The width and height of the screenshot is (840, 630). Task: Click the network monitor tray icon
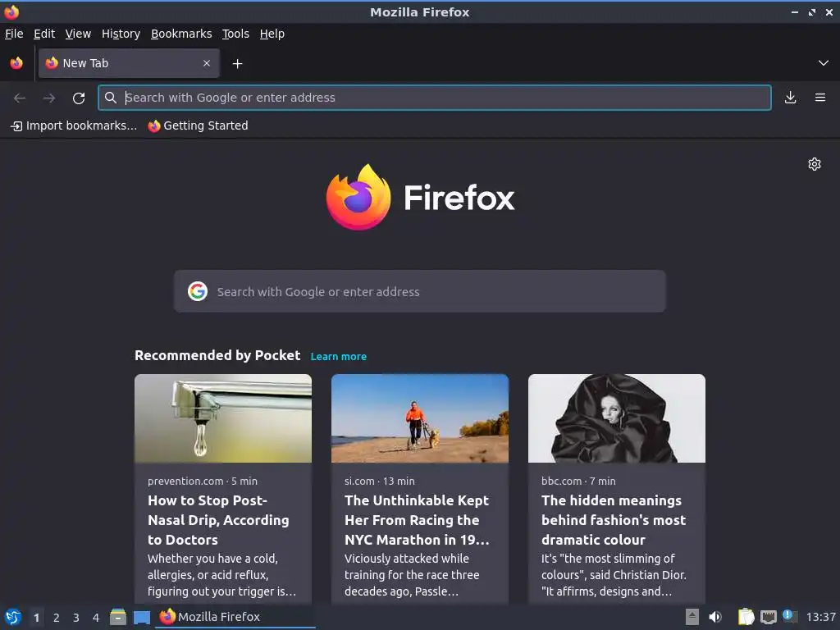(x=768, y=618)
